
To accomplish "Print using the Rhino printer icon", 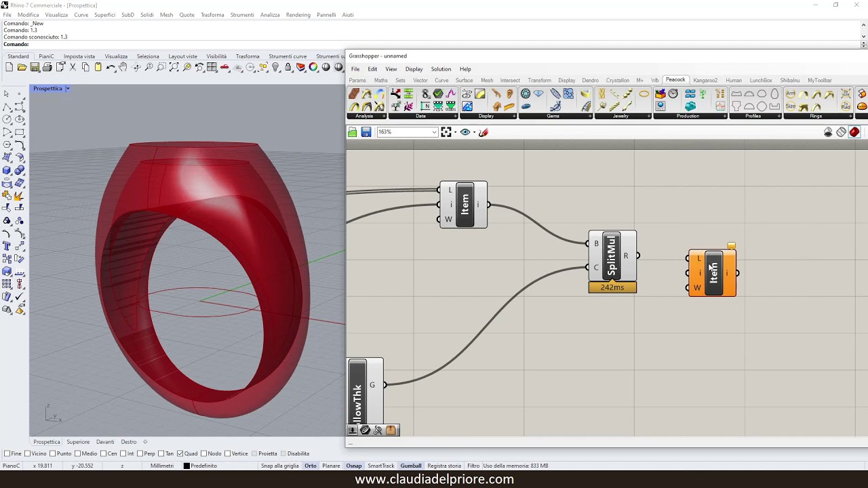I will click(47, 67).
